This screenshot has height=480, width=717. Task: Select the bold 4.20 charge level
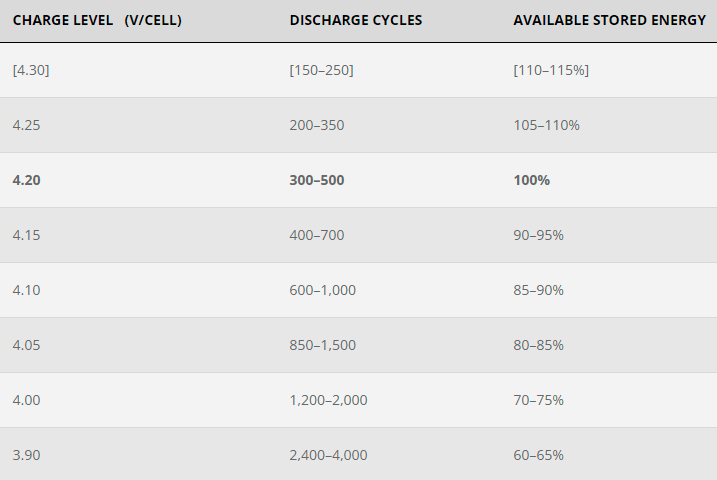click(x=27, y=180)
